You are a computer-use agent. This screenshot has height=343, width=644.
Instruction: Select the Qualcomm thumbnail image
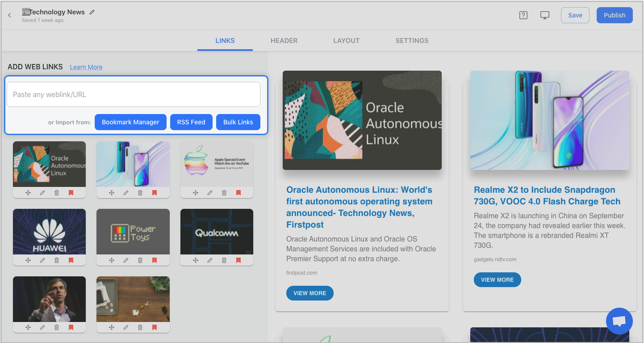pos(217,232)
